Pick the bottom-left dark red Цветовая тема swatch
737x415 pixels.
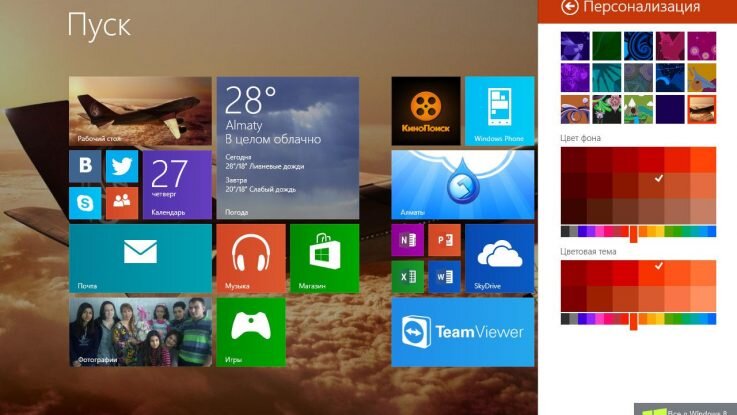(x=573, y=298)
